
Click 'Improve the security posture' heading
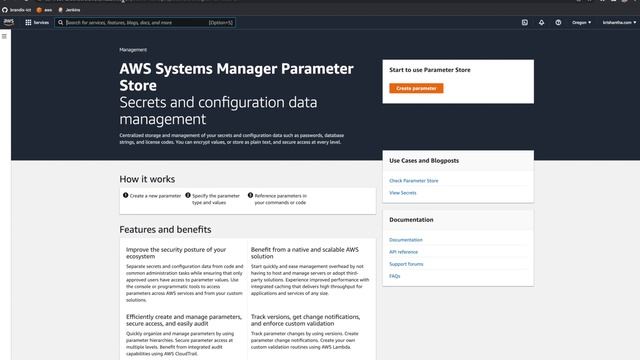coord(176,253)
